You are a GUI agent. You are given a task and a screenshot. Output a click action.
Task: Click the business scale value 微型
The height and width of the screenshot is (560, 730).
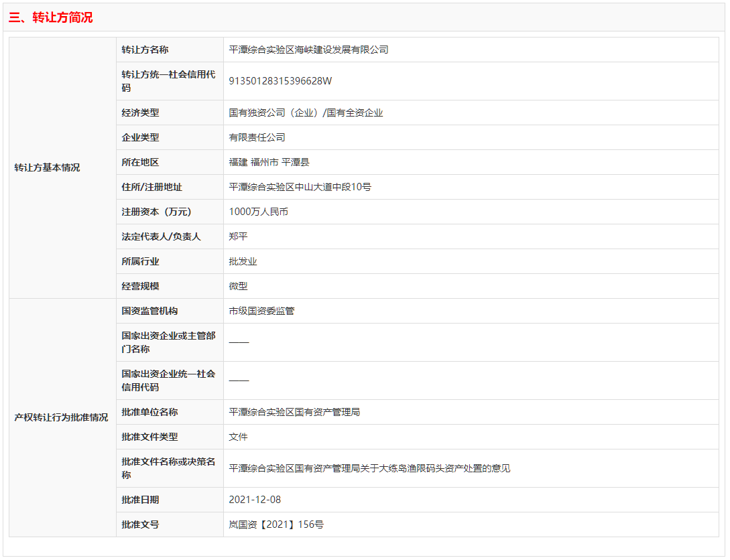point(238,286)
